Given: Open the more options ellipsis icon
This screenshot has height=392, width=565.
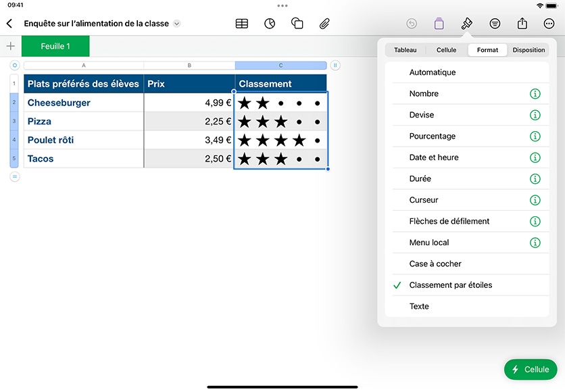Looking at the screenshot, I should coord(549,24).
